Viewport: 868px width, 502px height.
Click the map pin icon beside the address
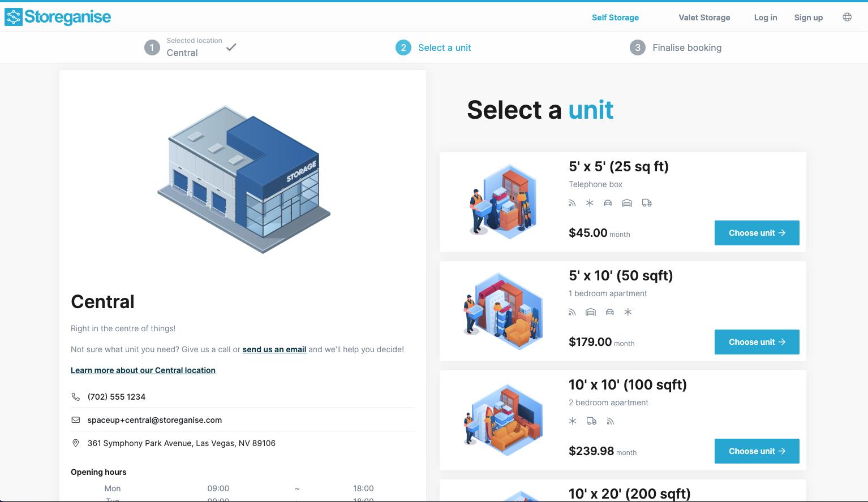coord(75,443)
